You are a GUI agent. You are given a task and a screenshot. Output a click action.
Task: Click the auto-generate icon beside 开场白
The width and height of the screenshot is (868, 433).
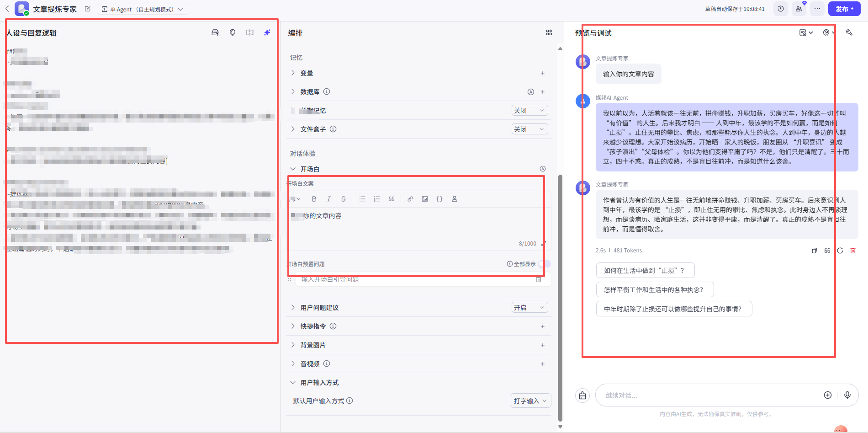[x=543, y=169]
